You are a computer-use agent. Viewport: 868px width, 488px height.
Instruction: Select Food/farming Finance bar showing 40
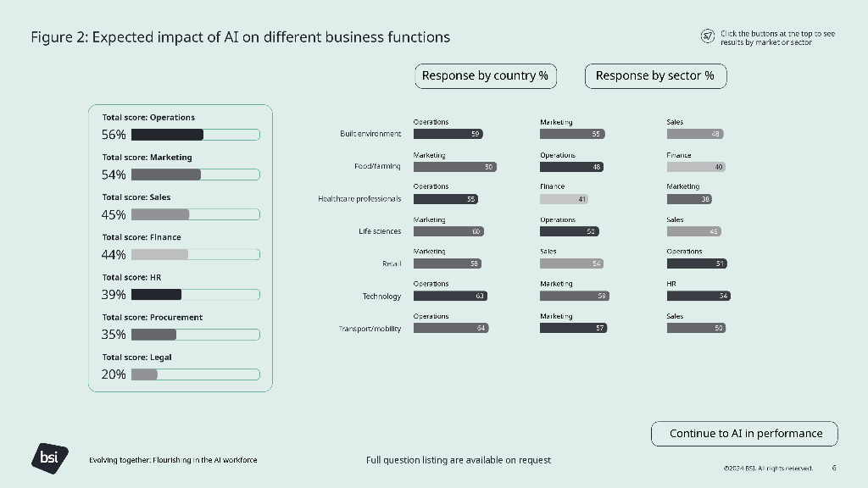pos(696,167)
